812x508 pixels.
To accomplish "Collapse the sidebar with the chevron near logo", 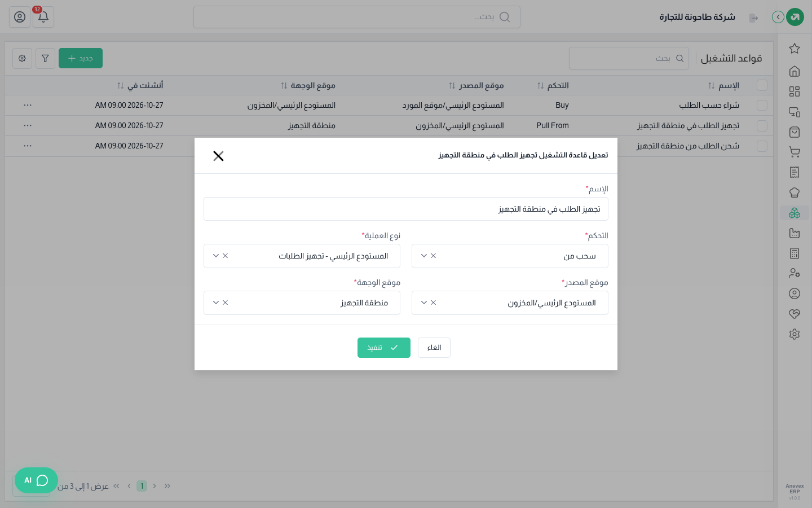I will (x=778, y=17).
